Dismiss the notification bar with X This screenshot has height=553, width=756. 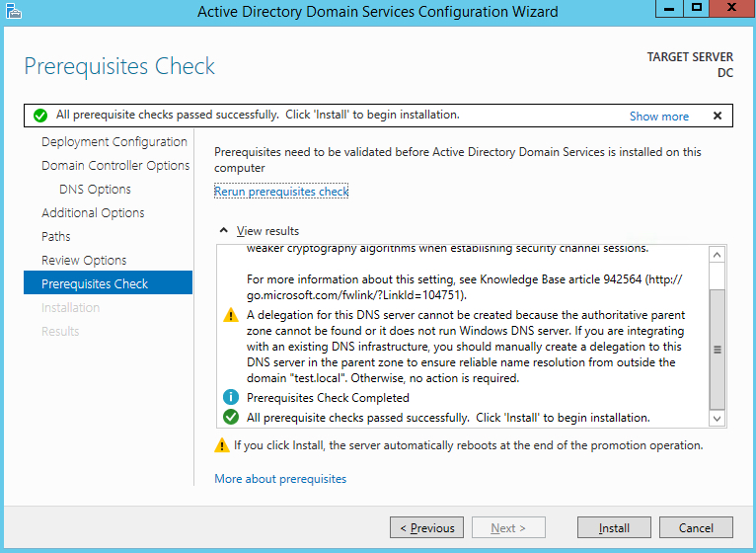[718, 116]
